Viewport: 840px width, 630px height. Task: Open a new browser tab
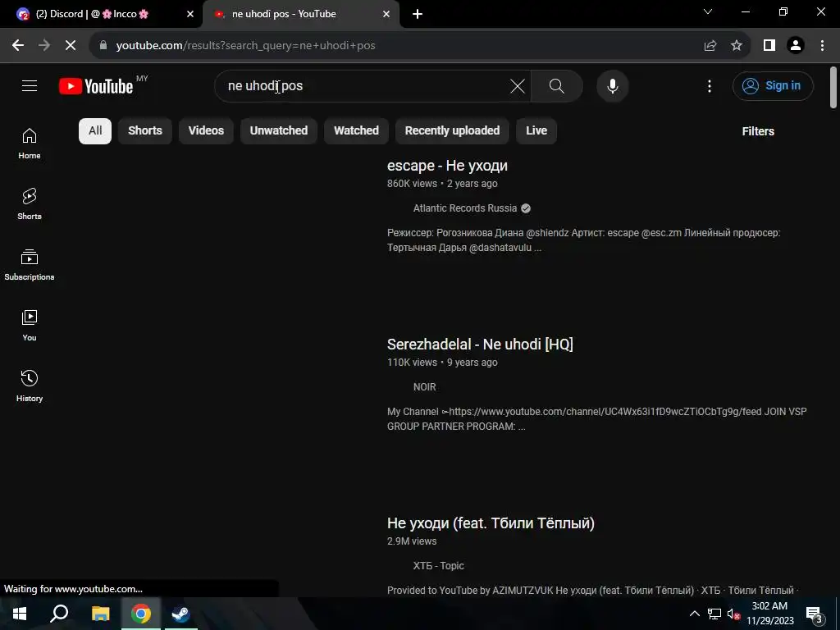tap(418, 15)
